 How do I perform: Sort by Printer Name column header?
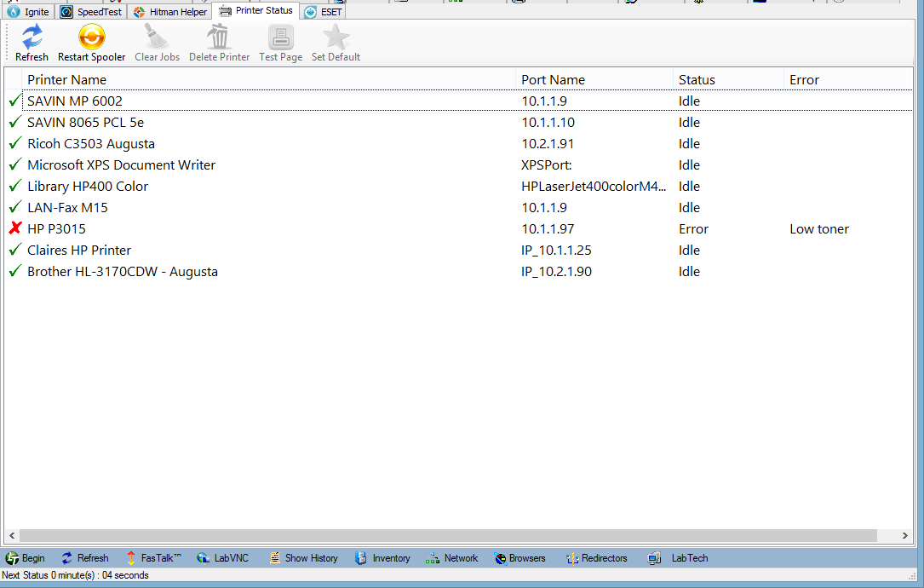[268, 79]
